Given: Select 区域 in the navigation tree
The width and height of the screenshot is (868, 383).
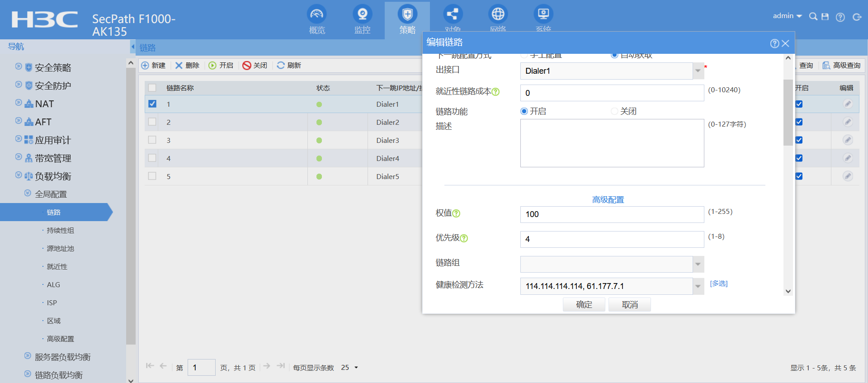Looking at the screenshot, I should (54, 321).
